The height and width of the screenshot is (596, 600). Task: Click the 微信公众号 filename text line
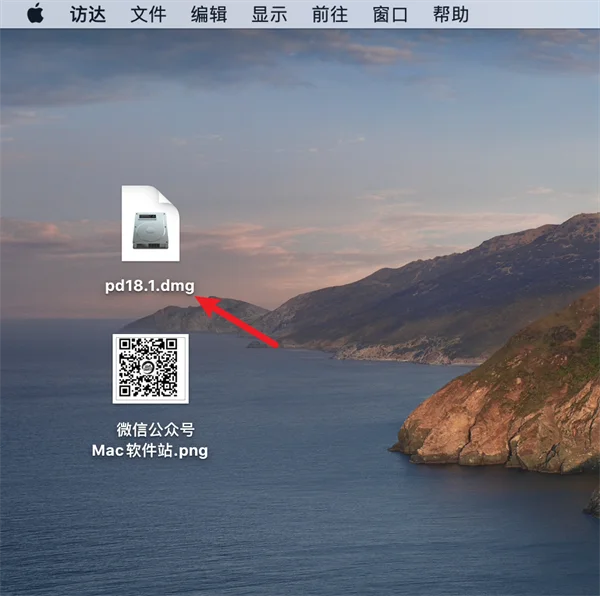tap(155, 430)
